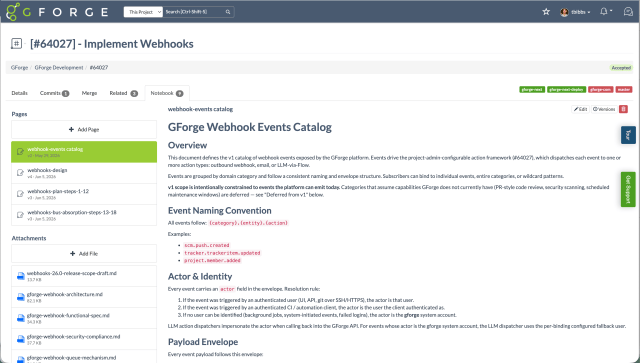Click page icon for webhooks-design
The width and height of the screenshot is (640, 363).
[20, 173]
